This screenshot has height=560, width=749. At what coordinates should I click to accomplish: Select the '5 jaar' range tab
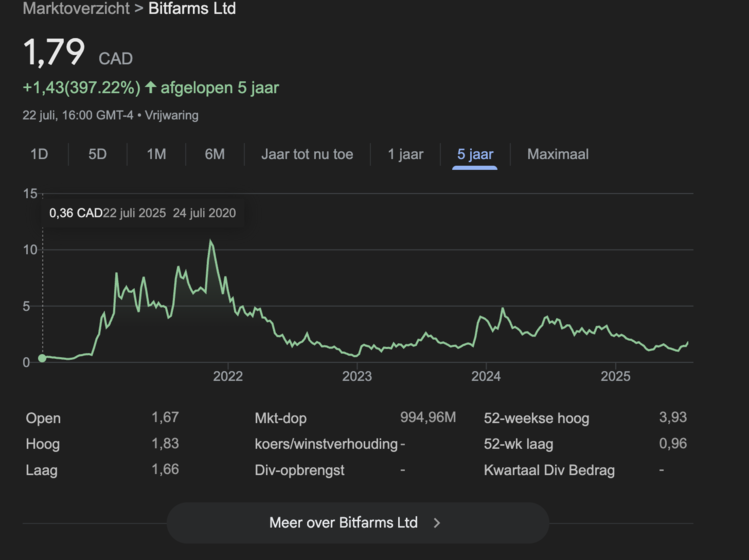475,154
